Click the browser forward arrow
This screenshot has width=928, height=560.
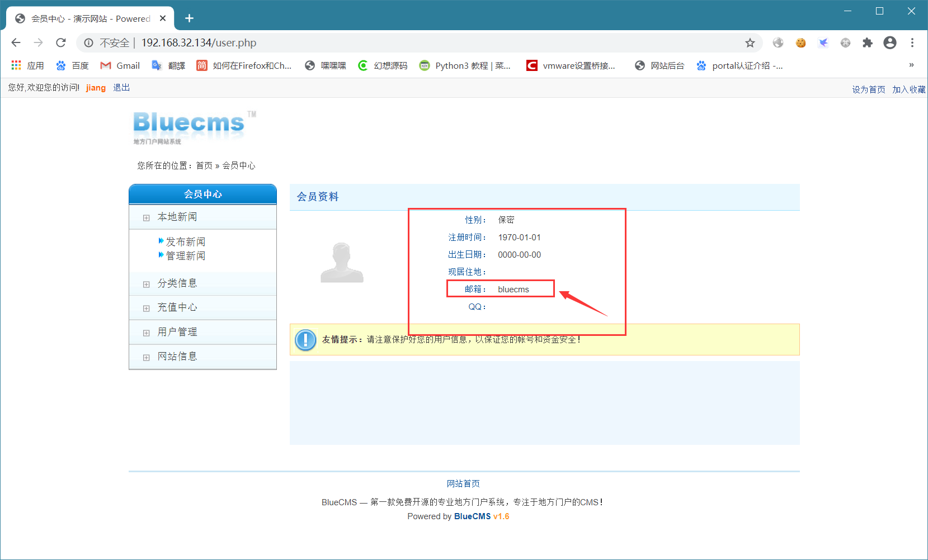click(x=38, y=42)
